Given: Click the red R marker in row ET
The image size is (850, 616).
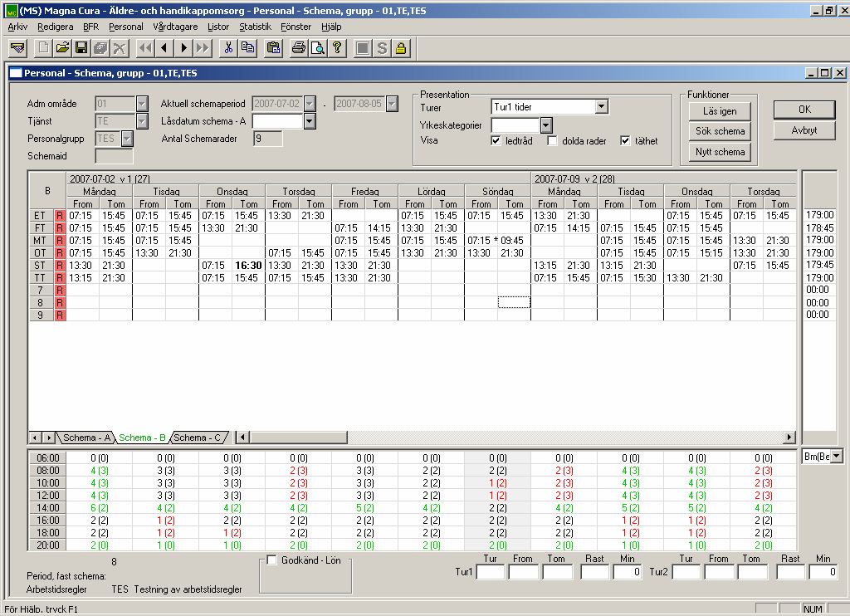Looking at the screenshot, I should 60,215.
